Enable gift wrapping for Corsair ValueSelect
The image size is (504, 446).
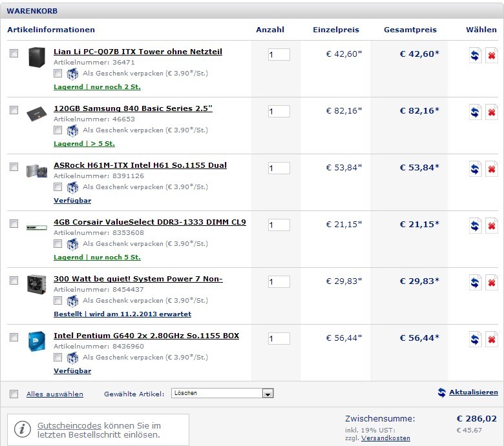coord(58,244)
